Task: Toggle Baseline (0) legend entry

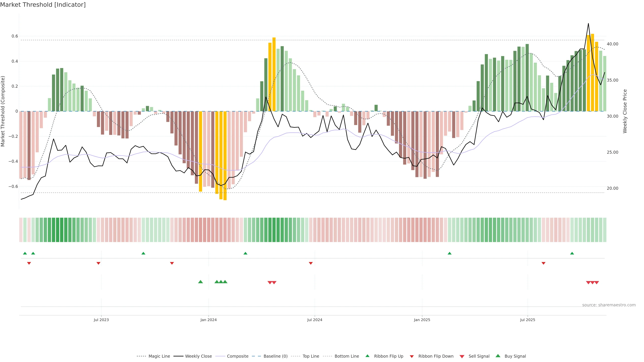Action: [276, 356]
